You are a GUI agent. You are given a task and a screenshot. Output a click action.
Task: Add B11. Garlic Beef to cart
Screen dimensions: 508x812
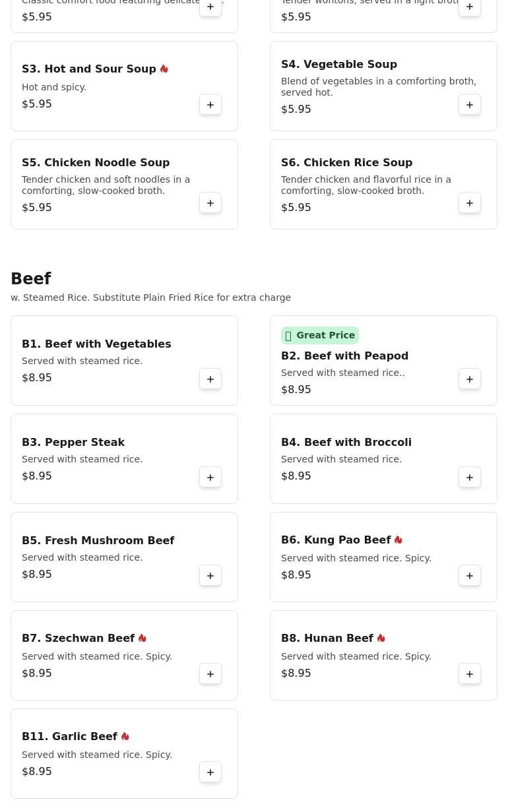coord(210,772)
